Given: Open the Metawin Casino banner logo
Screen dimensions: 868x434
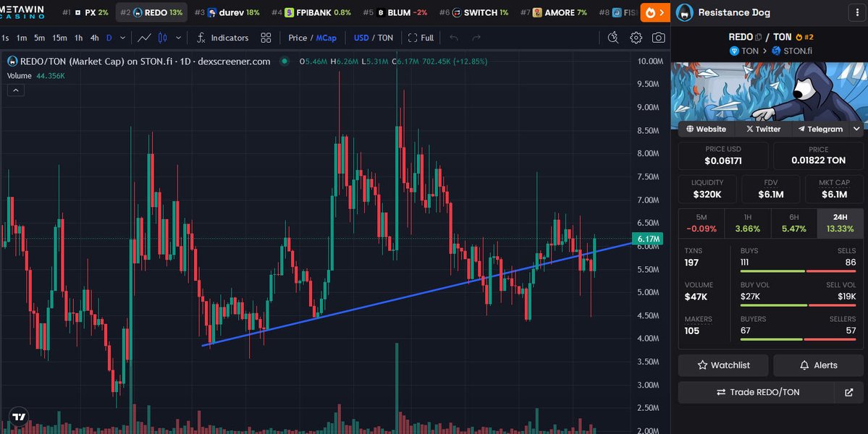Looking at the screenshot, I should pos(22,12).
